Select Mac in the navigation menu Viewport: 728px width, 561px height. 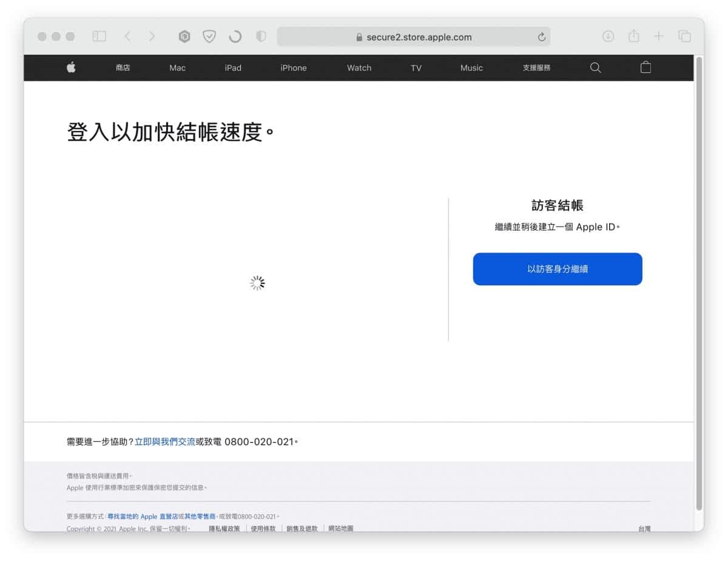pos(177,68)
